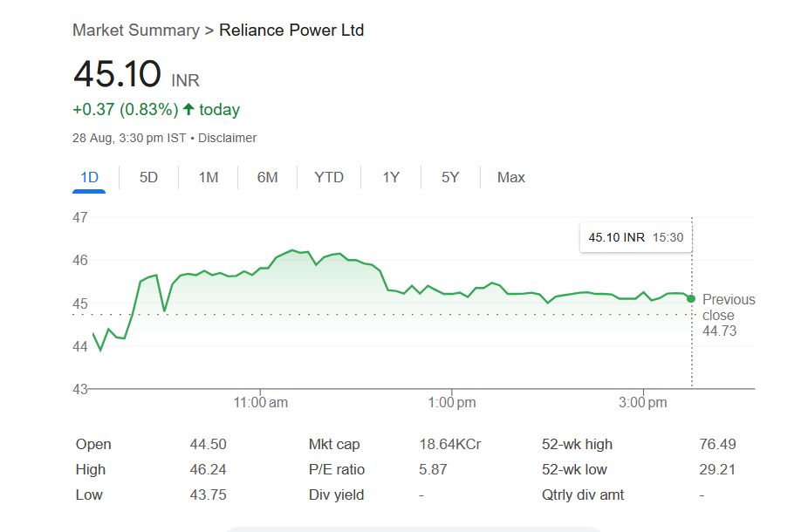Click the Mkt cap value 18.64KCr

click(x=450, y=445)
